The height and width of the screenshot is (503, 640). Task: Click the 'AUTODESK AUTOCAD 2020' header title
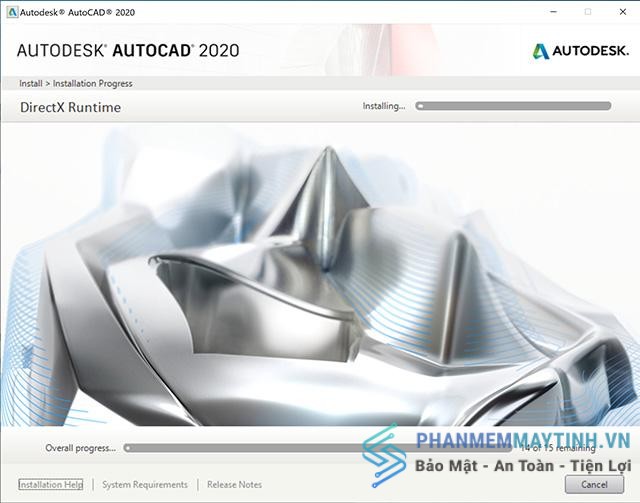(128, 51)
